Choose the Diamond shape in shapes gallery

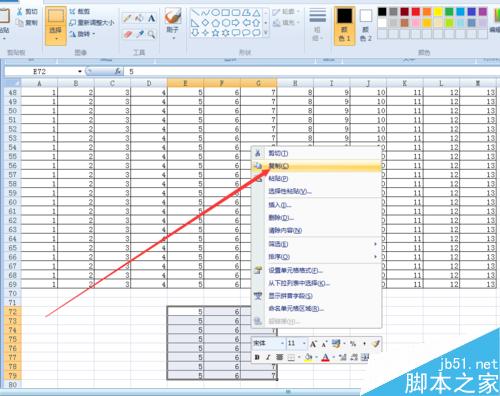click(x=206, y=23)
